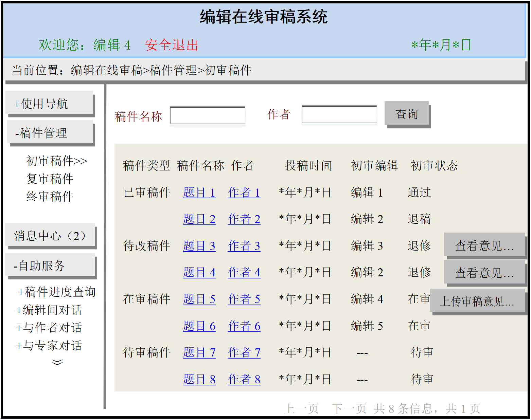Click 安全退出 to log out
531x420 pixels.
(x=171, y=45)
